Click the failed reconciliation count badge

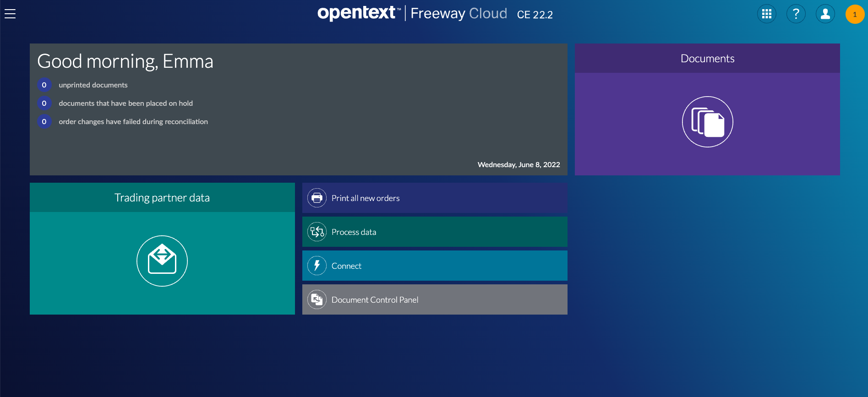[x=44, y=121]
